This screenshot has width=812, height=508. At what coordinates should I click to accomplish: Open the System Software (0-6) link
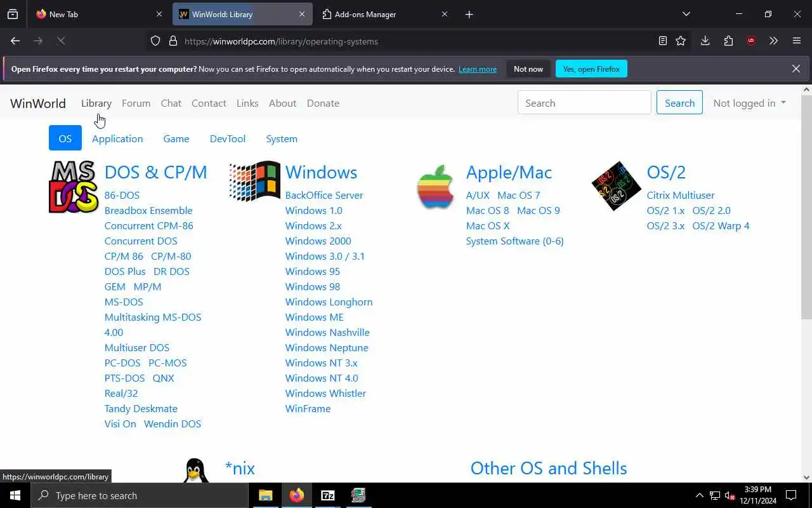[515, 241]
